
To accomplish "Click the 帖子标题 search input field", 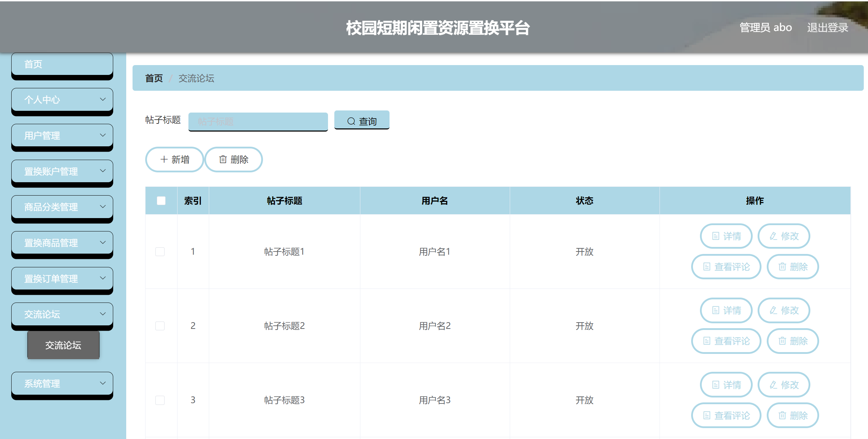I will pos(258,121).
